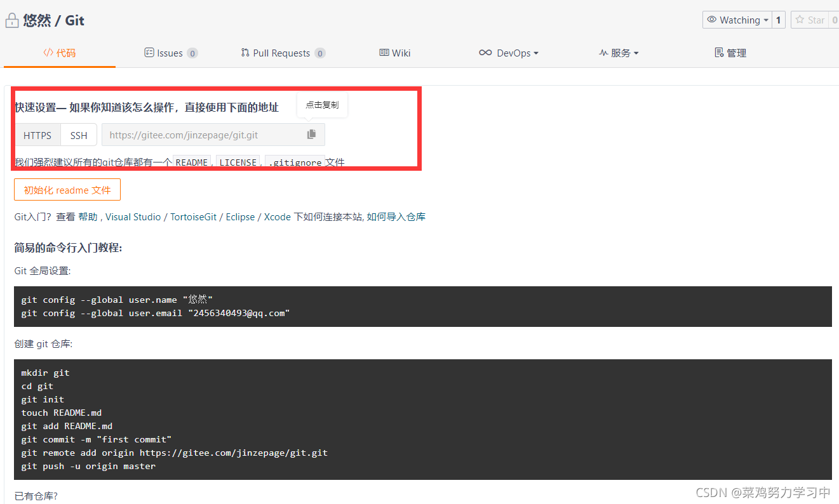Click the watchers count 1
839x504 pixels.
[779, 20]
